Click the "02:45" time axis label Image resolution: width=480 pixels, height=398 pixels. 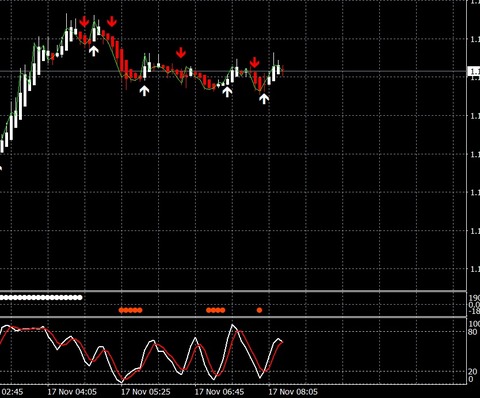click(12, 392)
